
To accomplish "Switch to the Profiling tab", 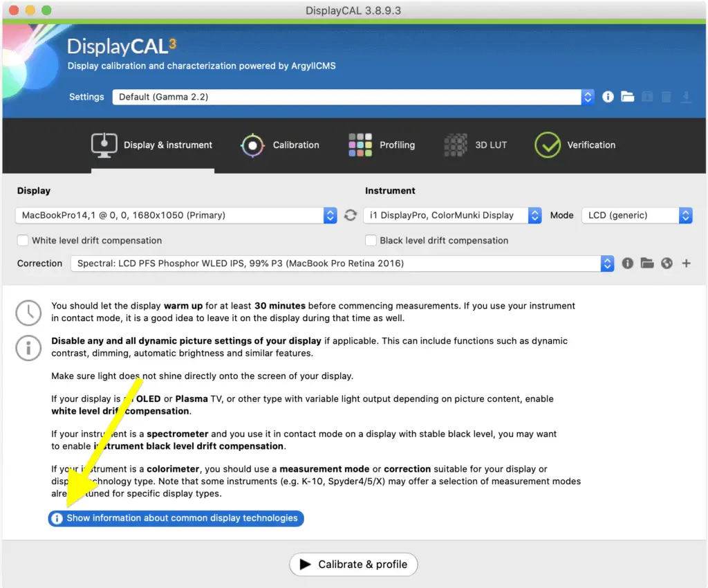I will [x=382, y=145].
